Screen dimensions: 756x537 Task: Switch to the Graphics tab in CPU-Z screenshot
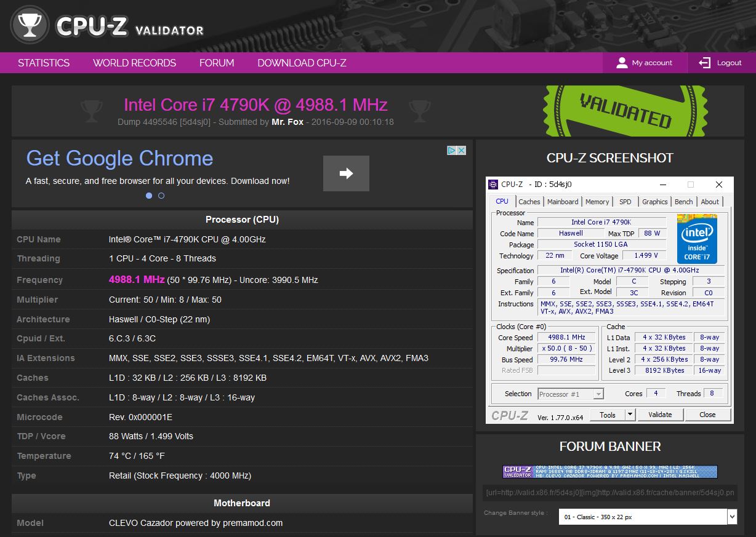pyautogui.click(x=654, y=202)
